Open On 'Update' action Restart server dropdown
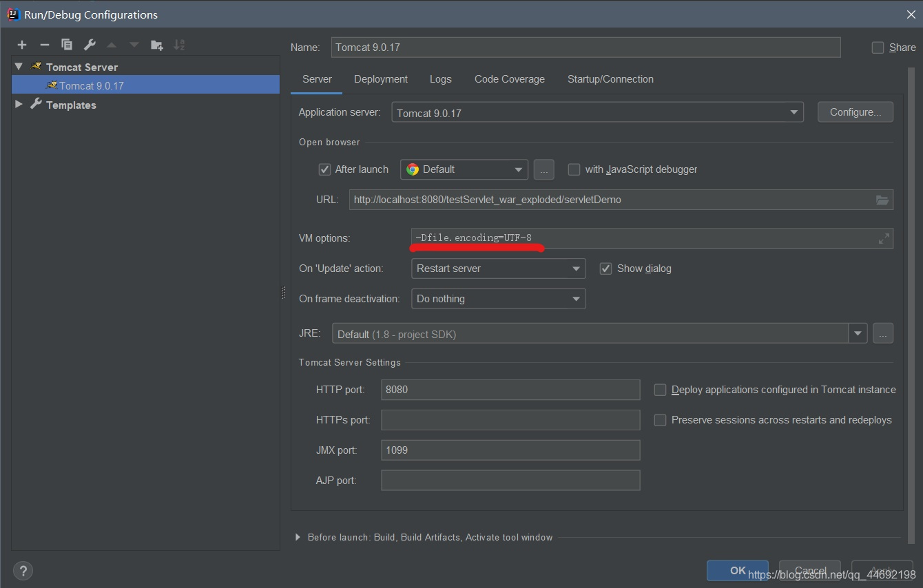 499,269
